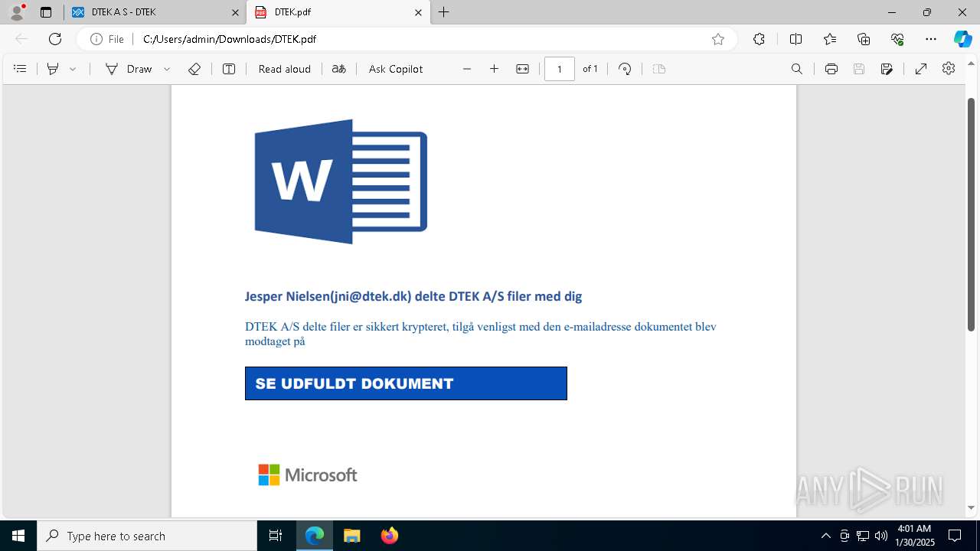Zoom in on the PDF

[495, 69]
